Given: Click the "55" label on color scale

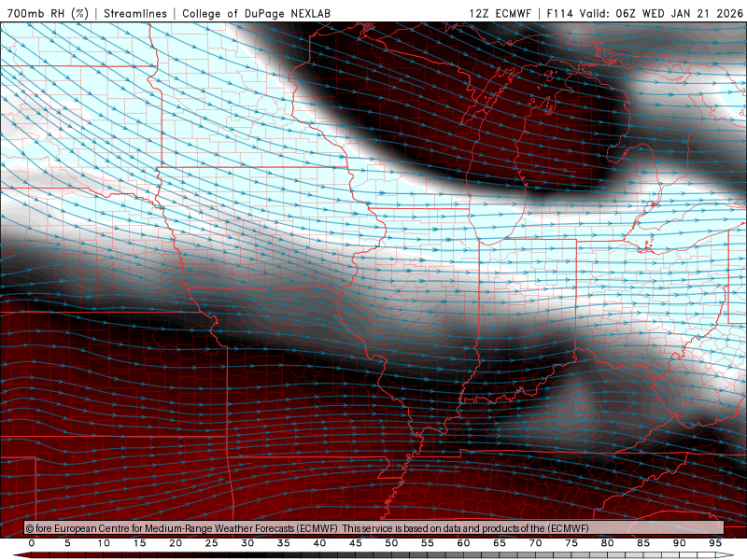Looking at the screenshot, I should 428,543.
